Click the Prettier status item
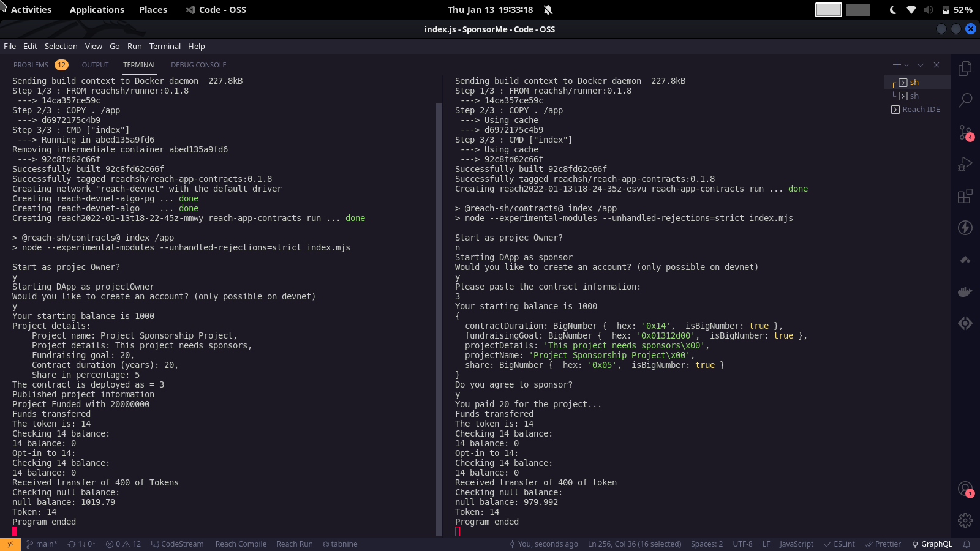Screen dimensions: 980x551 tap(883, 544)
